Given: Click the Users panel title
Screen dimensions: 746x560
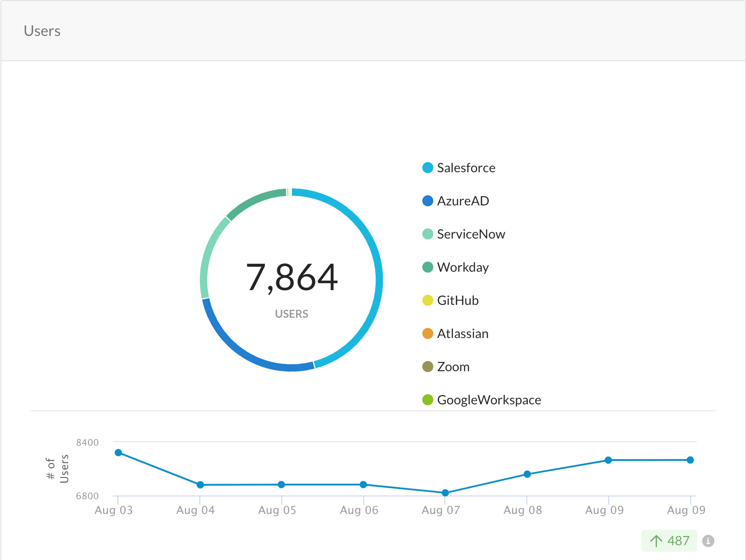Looking at the screenshot, I should coord(42,31).
